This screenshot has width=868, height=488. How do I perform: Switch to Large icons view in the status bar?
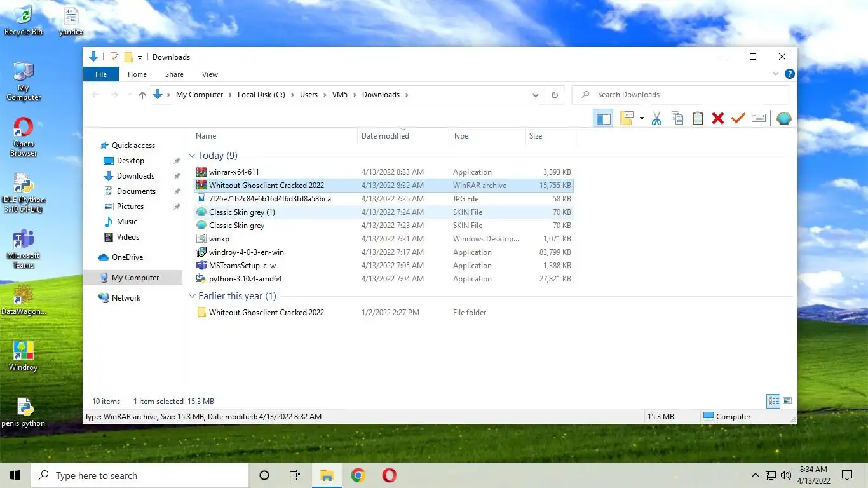click(787, 401)
